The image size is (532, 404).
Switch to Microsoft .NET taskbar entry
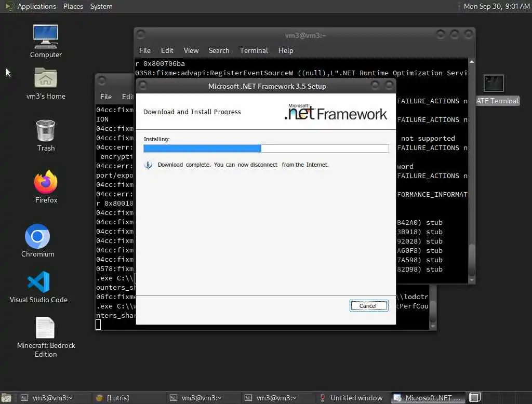pos(428,398)
